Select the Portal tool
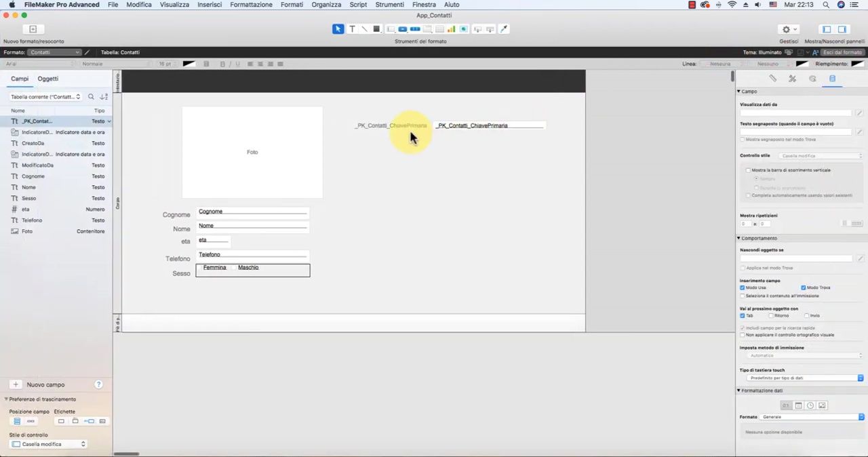 point(439,29)
